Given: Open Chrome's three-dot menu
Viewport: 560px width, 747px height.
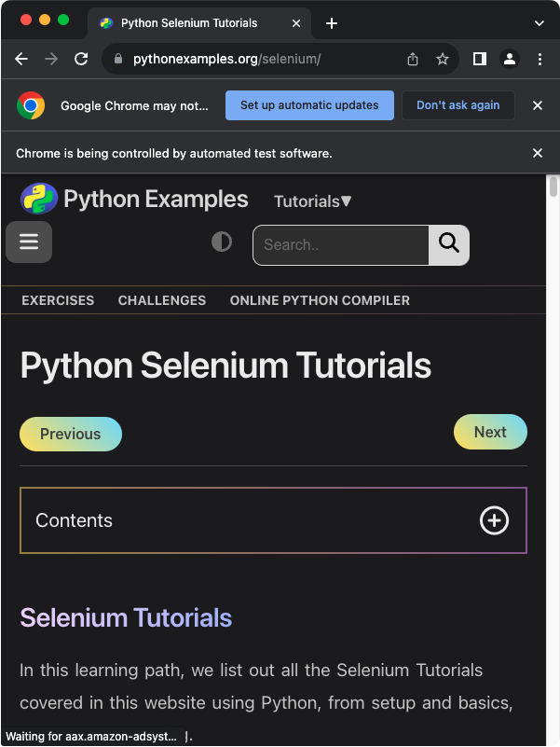Looking at the screenshot, I should [540, 59].
